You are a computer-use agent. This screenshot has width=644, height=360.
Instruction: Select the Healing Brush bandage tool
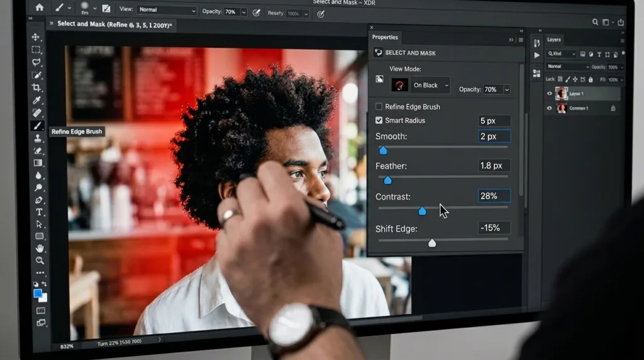36,113
